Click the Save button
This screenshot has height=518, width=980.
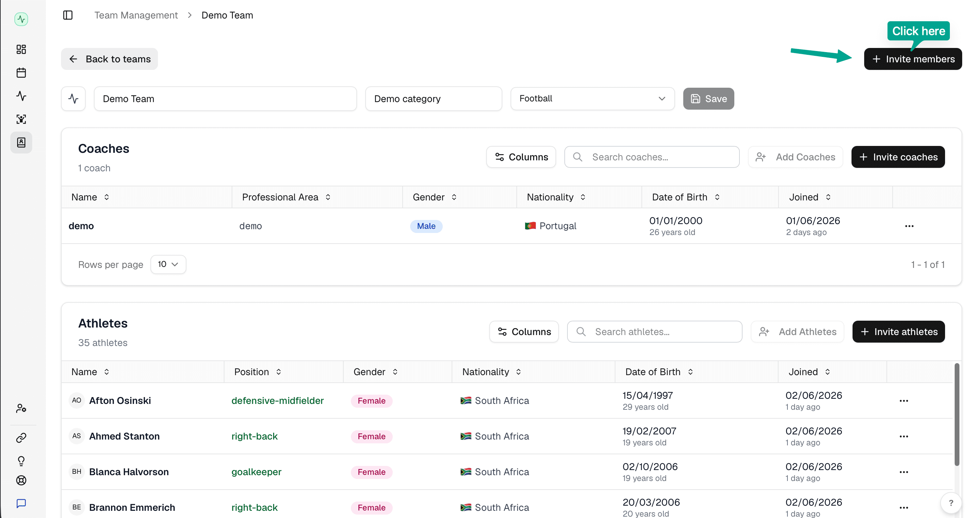(708, 99)
